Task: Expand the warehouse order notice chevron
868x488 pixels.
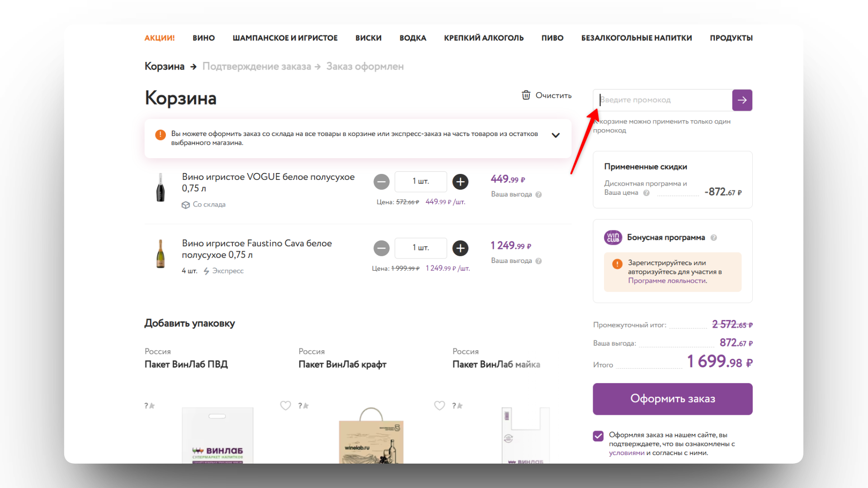Action: pyautogui.click(x=556, y=135)
